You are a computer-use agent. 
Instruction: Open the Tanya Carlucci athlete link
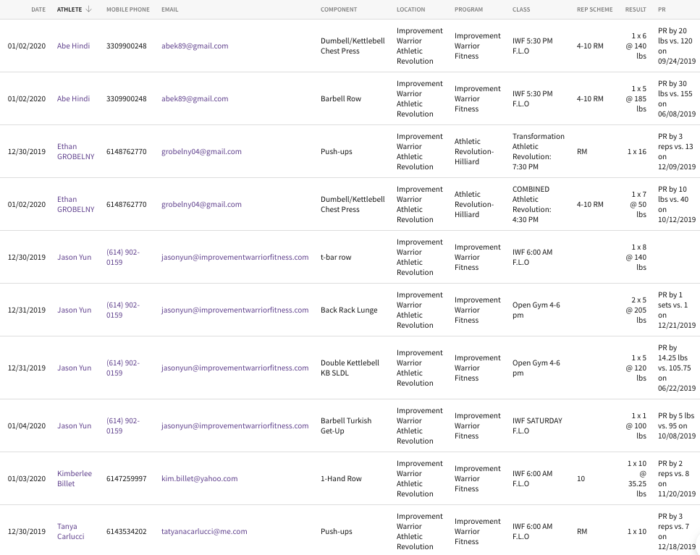71,531
